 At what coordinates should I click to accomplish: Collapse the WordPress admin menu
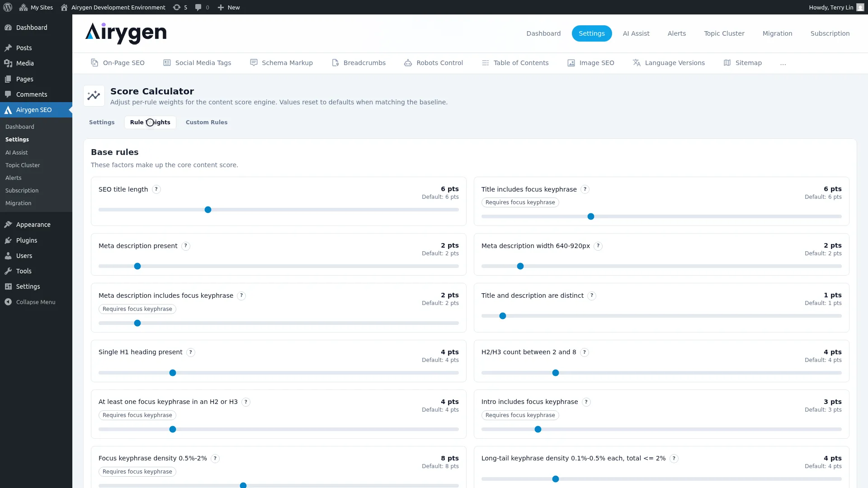pyautogui.click(x=36, y=302)
